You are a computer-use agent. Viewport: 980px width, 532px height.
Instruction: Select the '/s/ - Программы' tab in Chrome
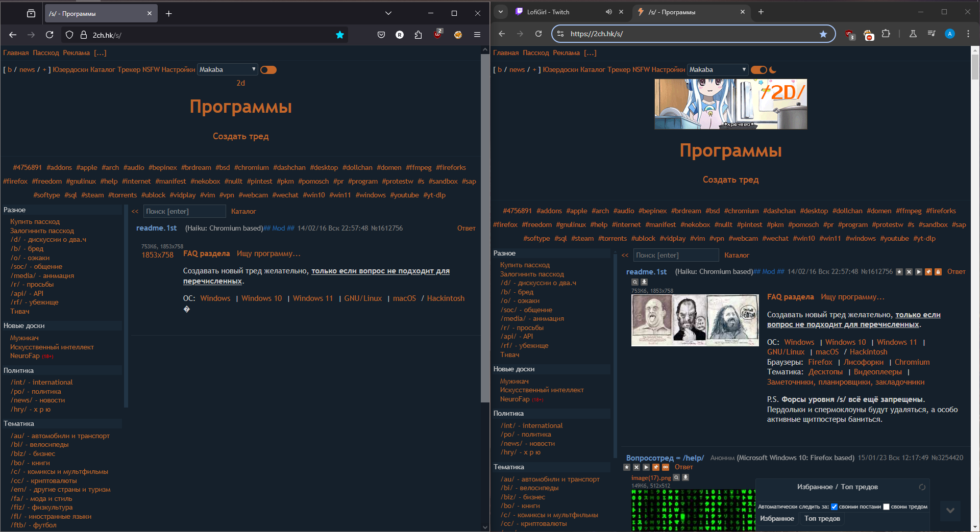point(691,12)
